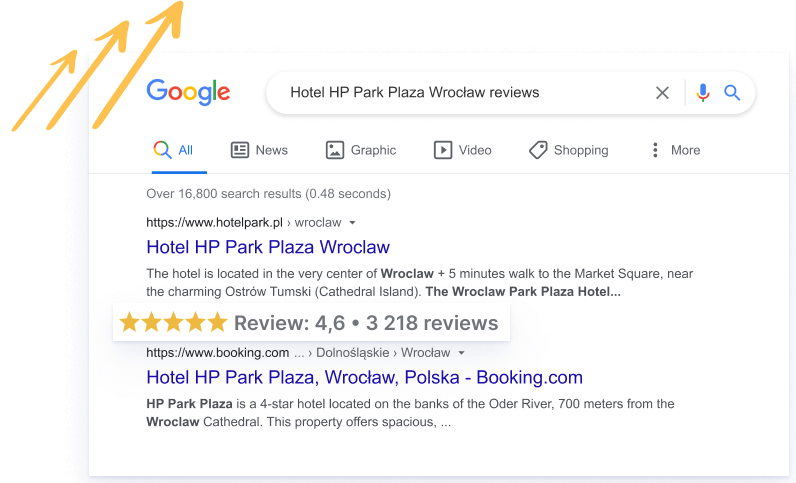Expand the booking.com result dropdown arrow
The image size is (796, 483).
(x=461, y=353)
